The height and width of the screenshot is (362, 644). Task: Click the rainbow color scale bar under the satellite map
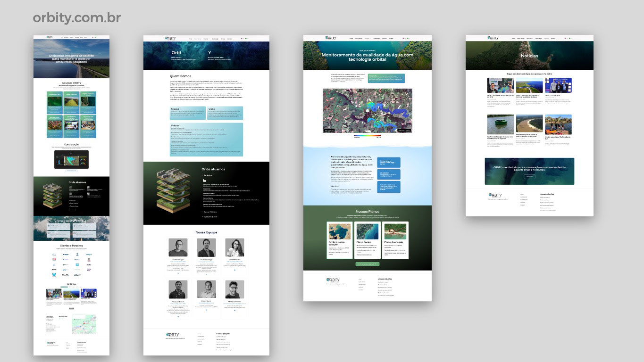(x=367, y=135)
